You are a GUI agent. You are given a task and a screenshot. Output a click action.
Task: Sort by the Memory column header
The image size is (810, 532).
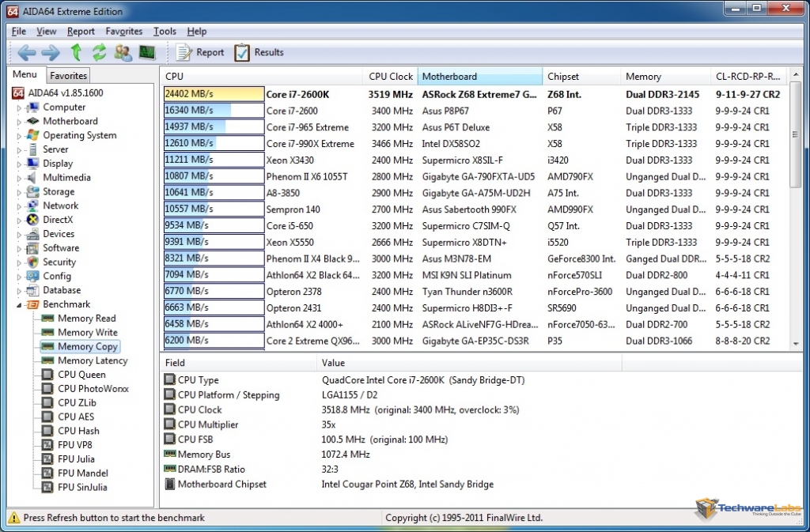pos(666,77)
